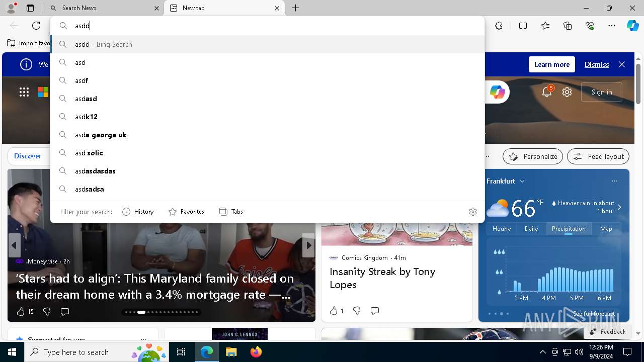This screenshot has width=644, height=362.
Task: Open the Windows Start menu
Action: coord(12,352)
